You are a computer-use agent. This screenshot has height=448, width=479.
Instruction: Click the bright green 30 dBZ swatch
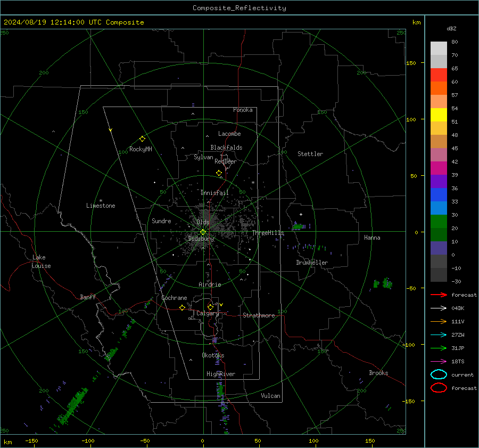click(x=439, y=222)
